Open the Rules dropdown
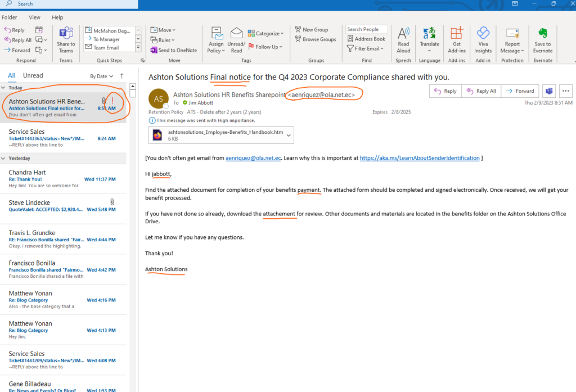The height and width of the screenshot is (392, 576). click(x=163, y=40)
